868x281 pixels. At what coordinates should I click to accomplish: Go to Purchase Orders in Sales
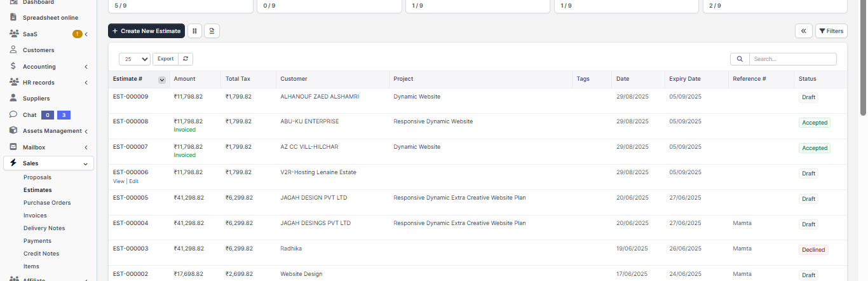click(47, 203)
